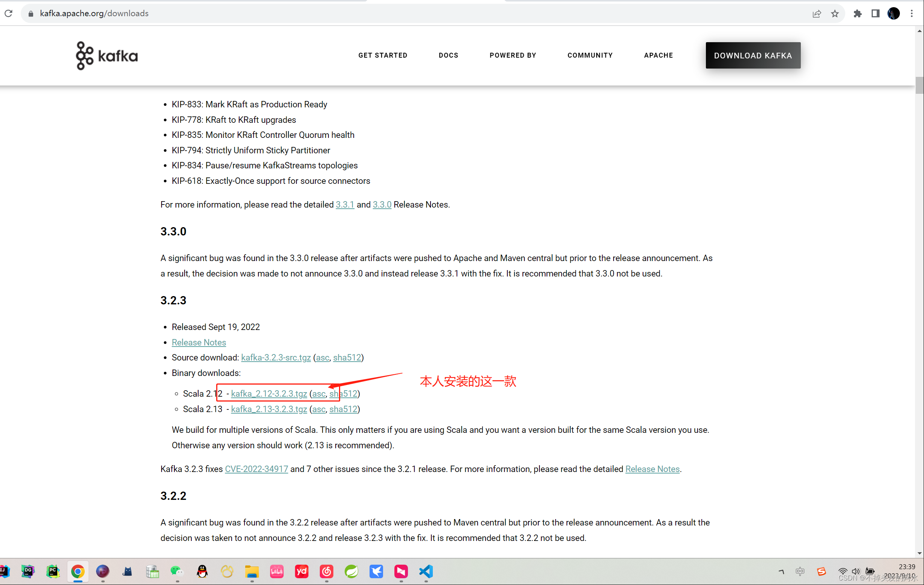Download kafka_2.12-3.2.3.tgz binary

[x=269, y=394]
